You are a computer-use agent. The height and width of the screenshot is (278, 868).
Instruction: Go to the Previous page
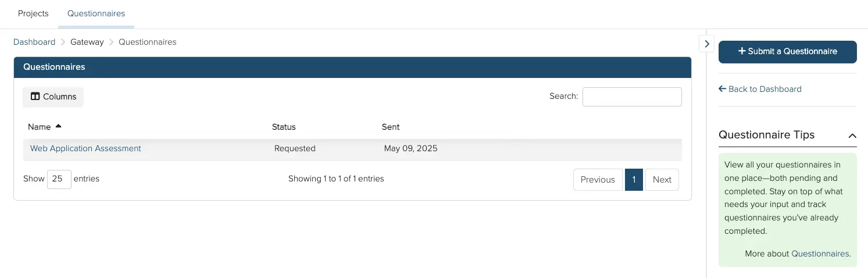[598, 180]
